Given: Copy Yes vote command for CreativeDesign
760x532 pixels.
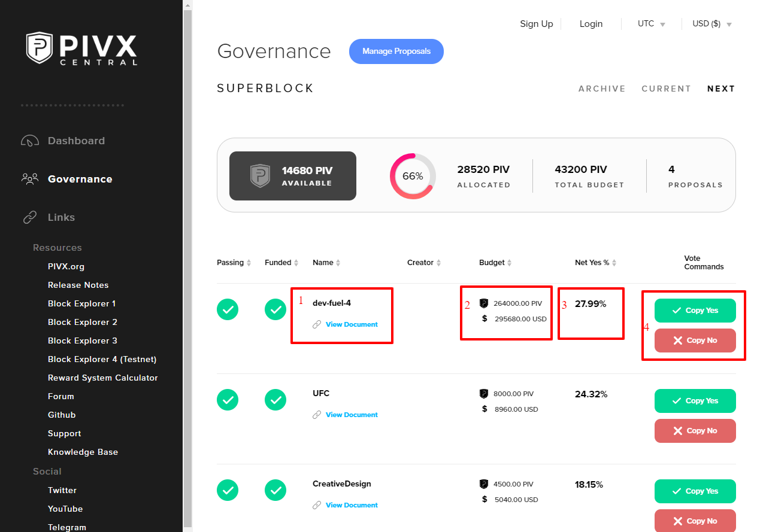Looking at the screenshot, I should [695, 491].
